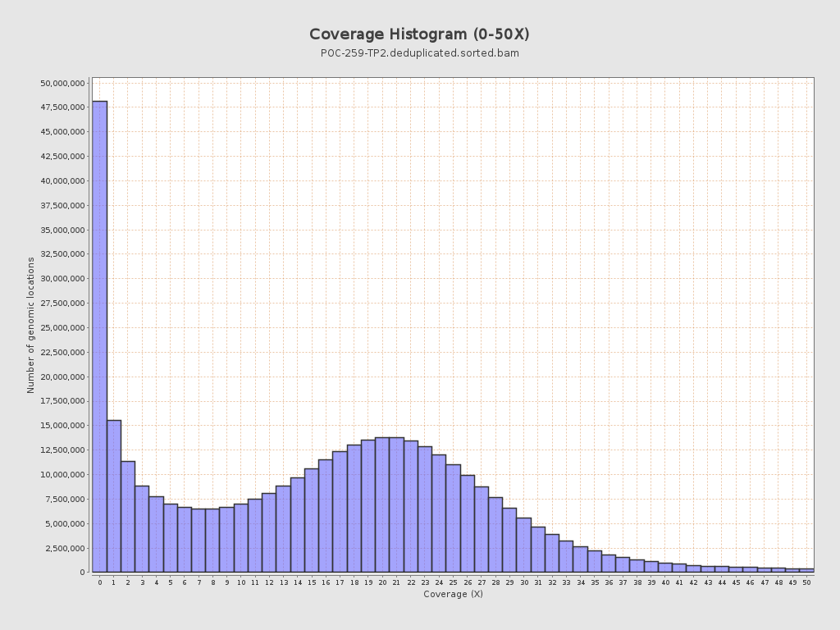Click the y-axis tick label '25,000,000'

(x=62, y=328)
